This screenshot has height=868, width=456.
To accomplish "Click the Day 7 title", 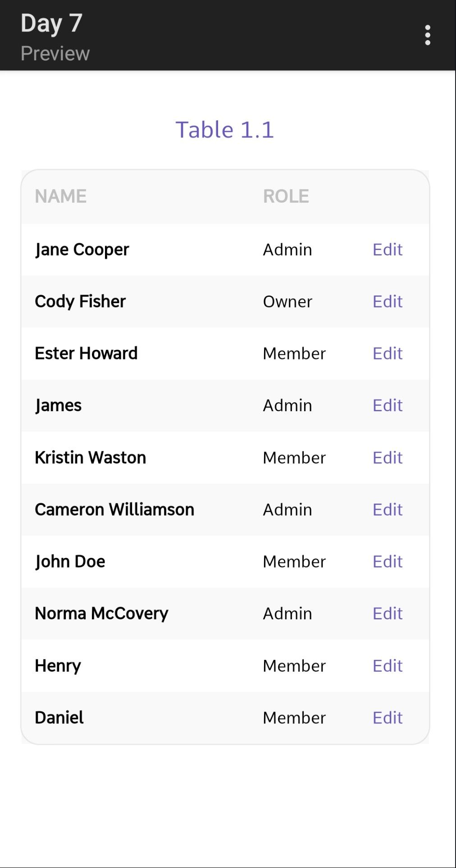I will [51, 23].
